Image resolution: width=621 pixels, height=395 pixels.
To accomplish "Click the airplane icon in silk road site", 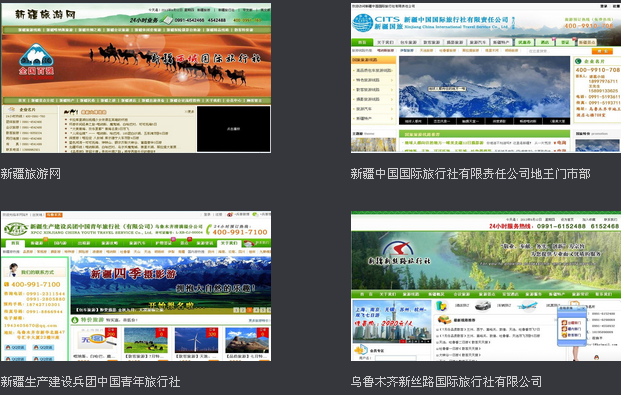I will coord(528,305).
